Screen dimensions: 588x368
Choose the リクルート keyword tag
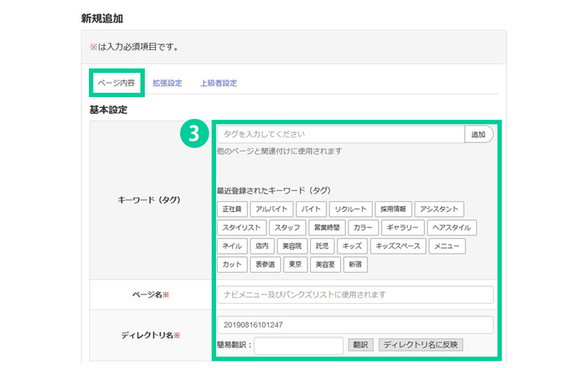(x=349, y=209)
